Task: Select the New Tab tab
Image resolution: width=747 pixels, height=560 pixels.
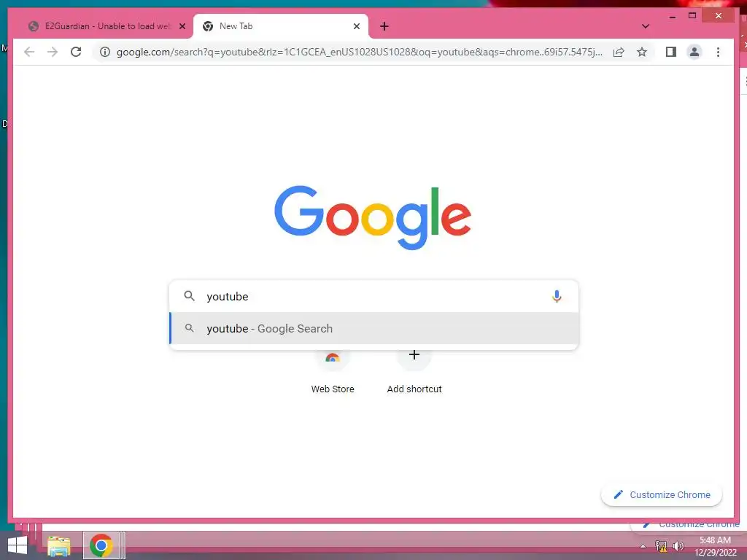Action: tap(281, 26)
